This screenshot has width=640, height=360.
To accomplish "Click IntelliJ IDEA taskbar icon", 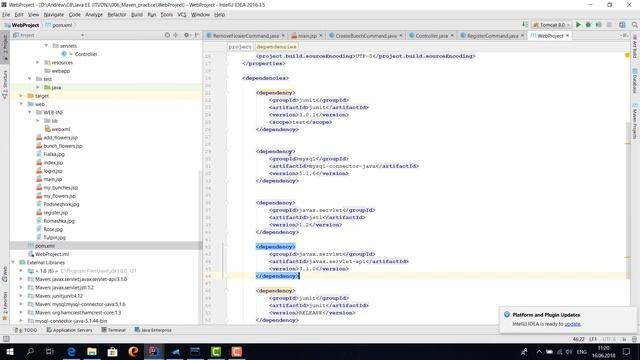I will (154, 351).
